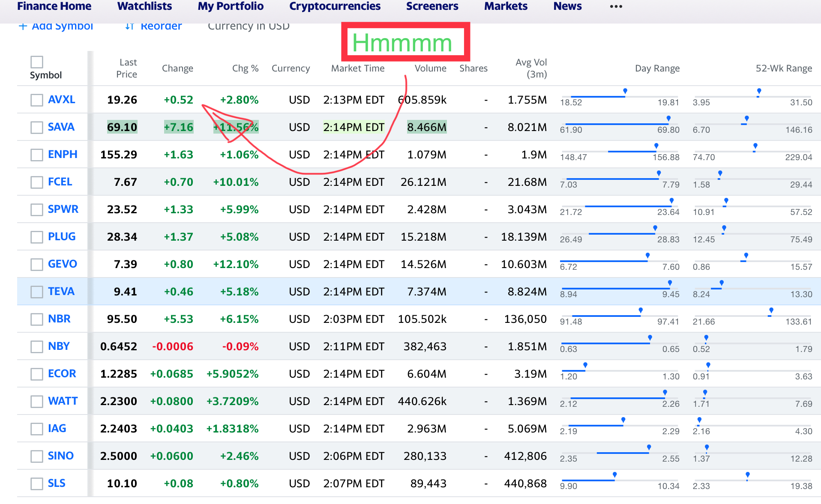Viewport: 821px width, 504px height.
Task: Check the SLS row checkbox
Action: [x=37, y=484]
